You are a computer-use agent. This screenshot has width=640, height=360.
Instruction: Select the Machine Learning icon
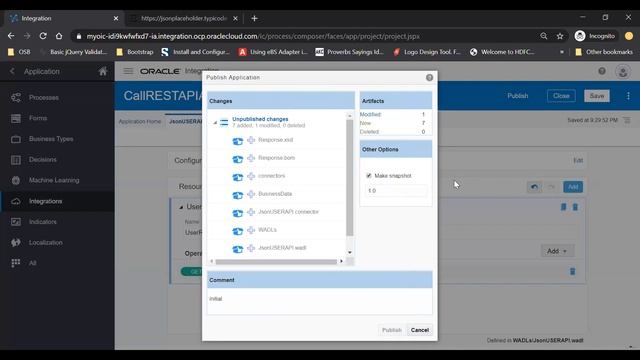16,180
